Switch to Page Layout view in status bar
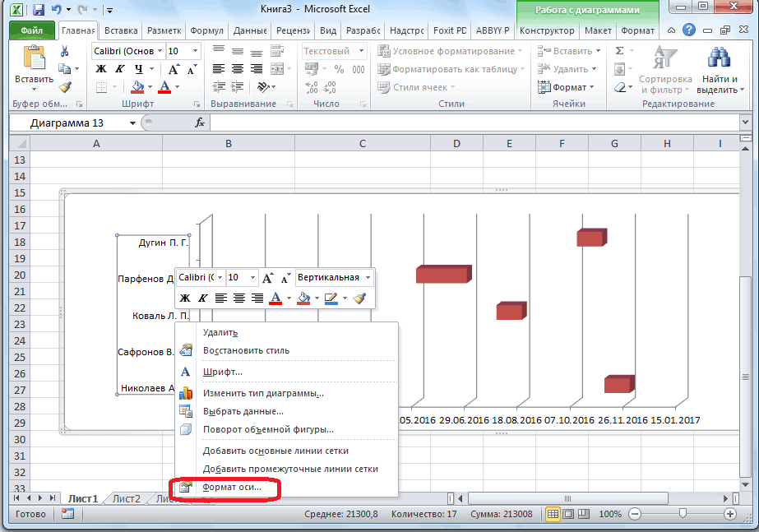The width and height of the screenshot is (759, 532). click(567, 514)
